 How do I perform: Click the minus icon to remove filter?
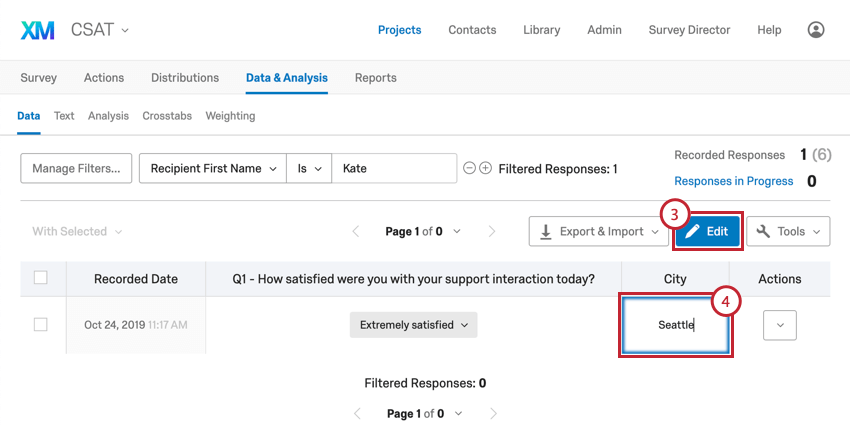(469, 169)
